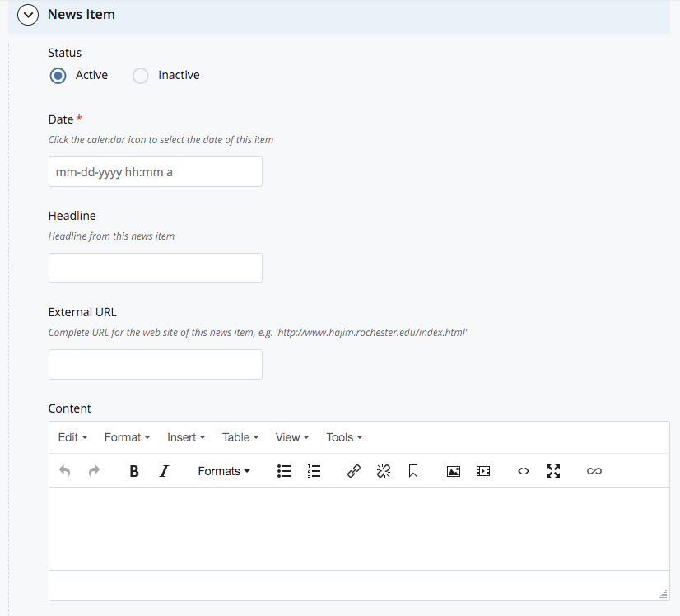The image size is (680, 616).
Task: Click the 'Click the calendar icon' help text
Action: (x=161, y=140)
